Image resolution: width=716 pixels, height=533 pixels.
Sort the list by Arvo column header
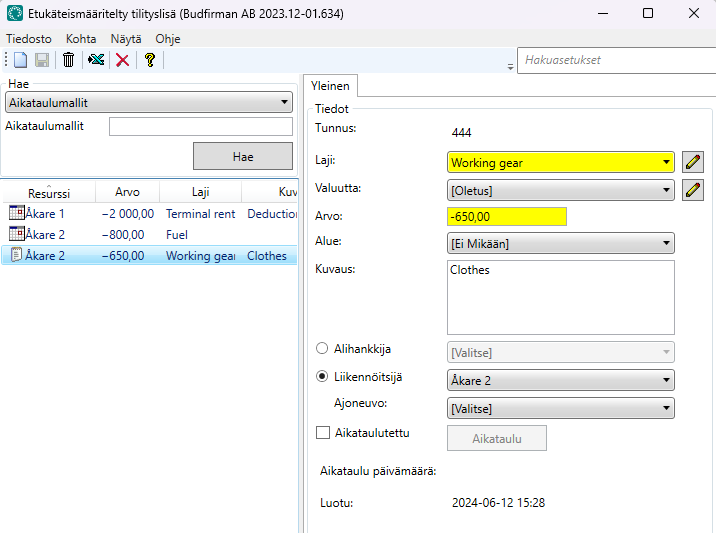click(x=127, y=192)
